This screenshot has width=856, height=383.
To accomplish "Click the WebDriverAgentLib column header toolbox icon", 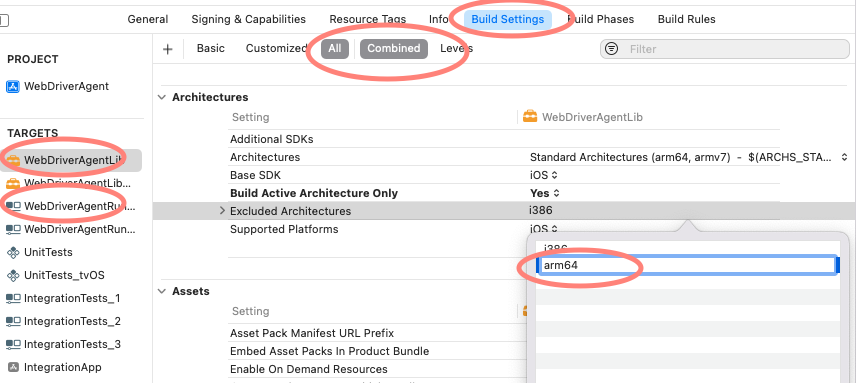I will 530,117.
